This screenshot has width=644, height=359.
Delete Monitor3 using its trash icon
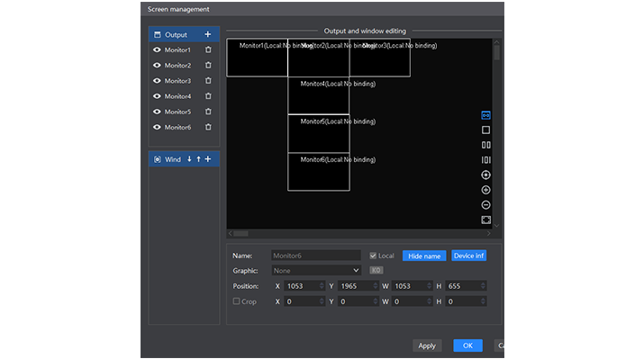tap(208, 81)
